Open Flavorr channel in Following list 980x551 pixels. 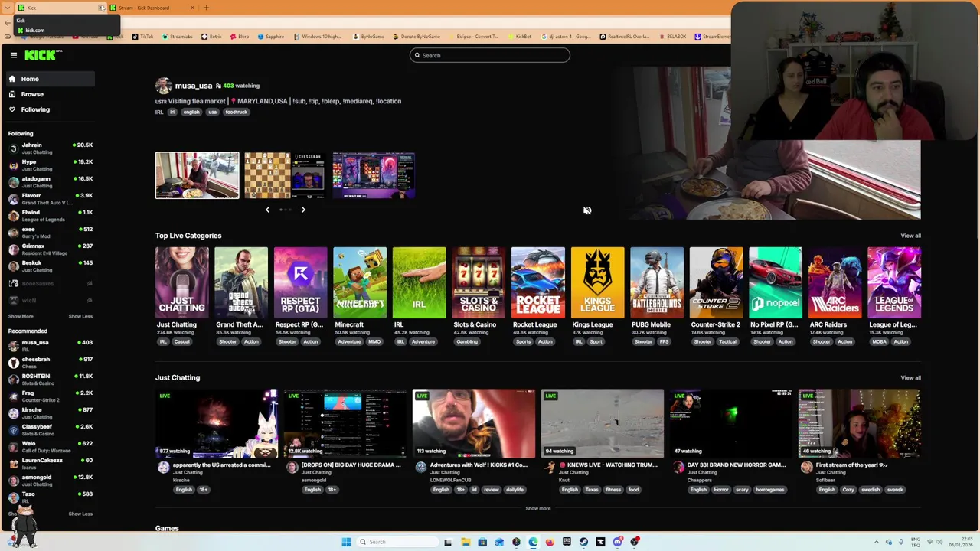tap(50, 198)
